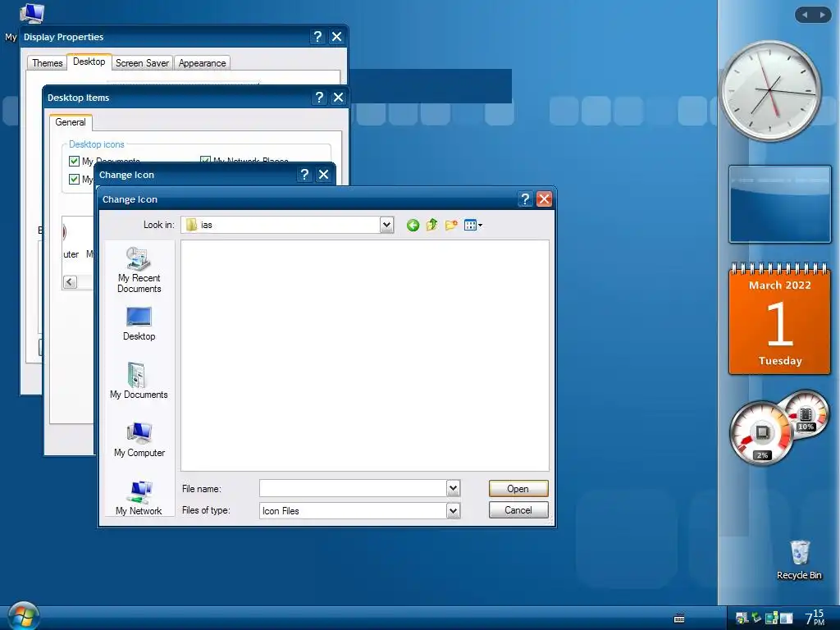Open the Recycle Bin on desktop
This screenshot has width=840, height=630.
[799, 559]
